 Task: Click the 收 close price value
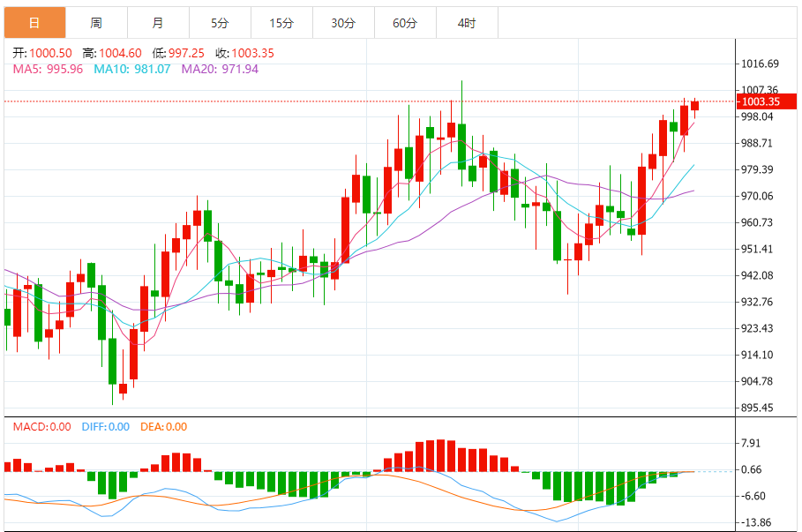252,53
